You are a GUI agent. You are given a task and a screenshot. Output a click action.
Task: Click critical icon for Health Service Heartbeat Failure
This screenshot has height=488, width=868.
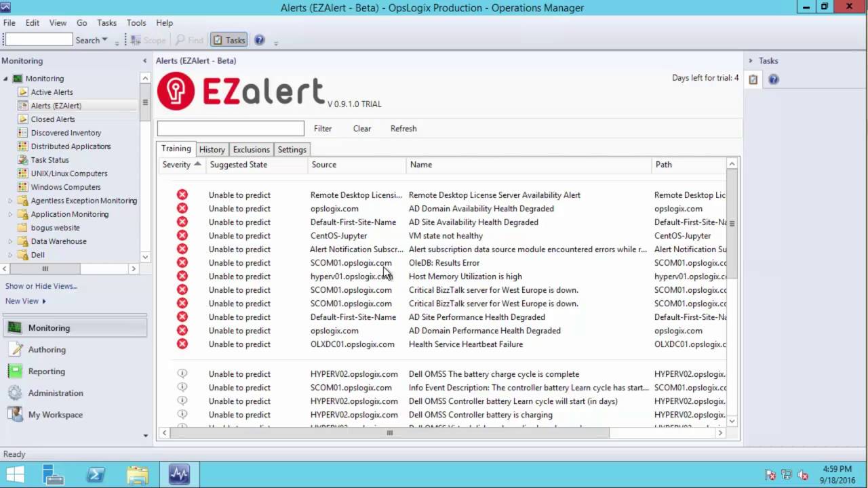point(182,344)
